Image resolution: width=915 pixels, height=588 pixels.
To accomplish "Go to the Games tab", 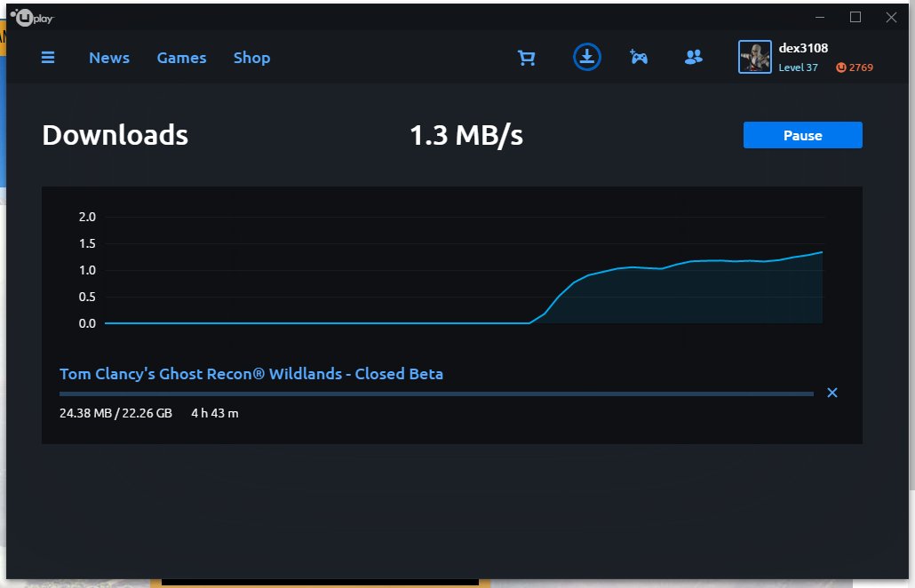I will pyautogui.click(x=181, y=58).
